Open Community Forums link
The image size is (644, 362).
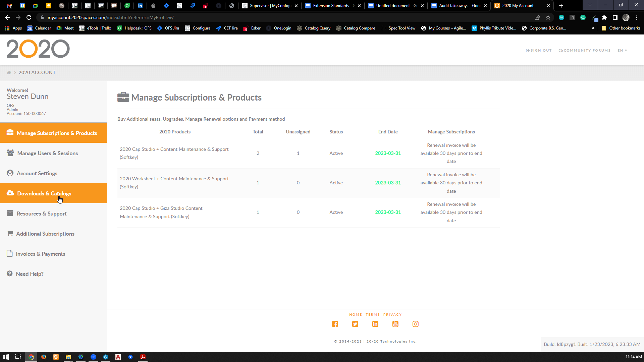[x=584, y=51]
